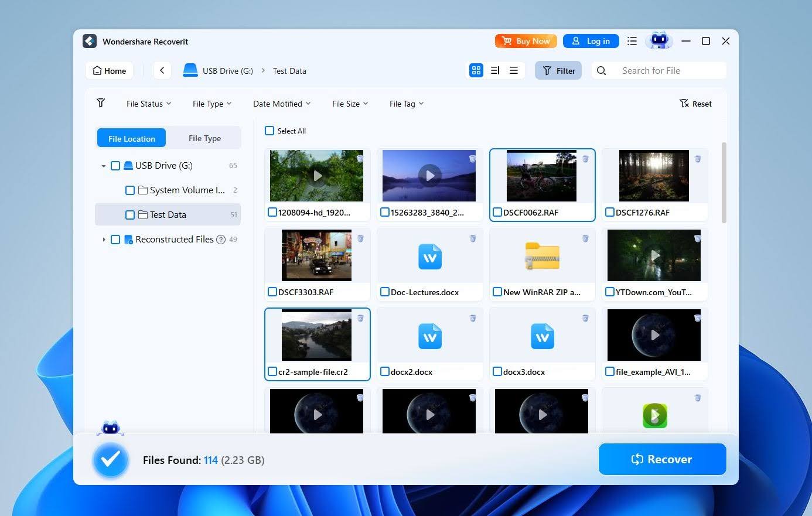Screen dimensions: 812x516
Task: Play the 15263283_3840_2 video preview
Action: click(429, 176)
